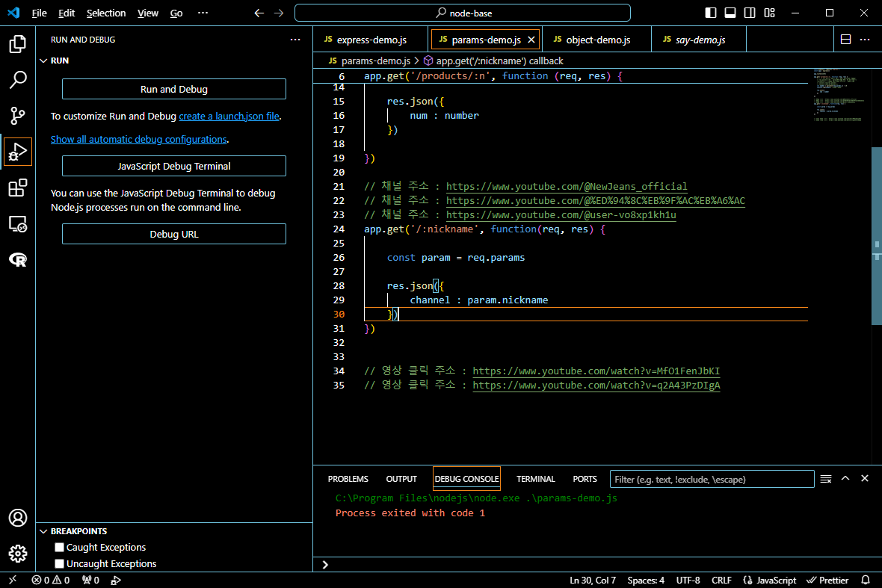The height and width of the screenshot is (588, 882).
Task: Toggle debug console word wrap icon
Action: pos(826,479)
